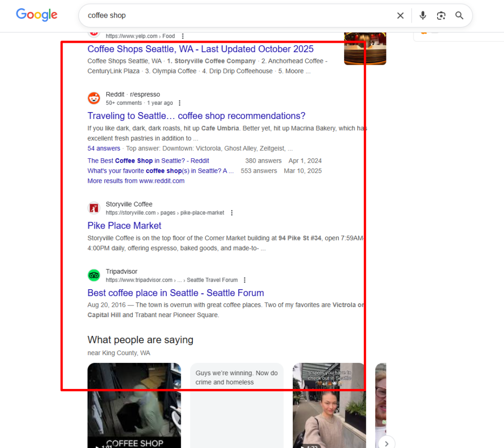Open options menu for the Storyville result
Viewport: 504px width, 448px height.
coord(231,212)
